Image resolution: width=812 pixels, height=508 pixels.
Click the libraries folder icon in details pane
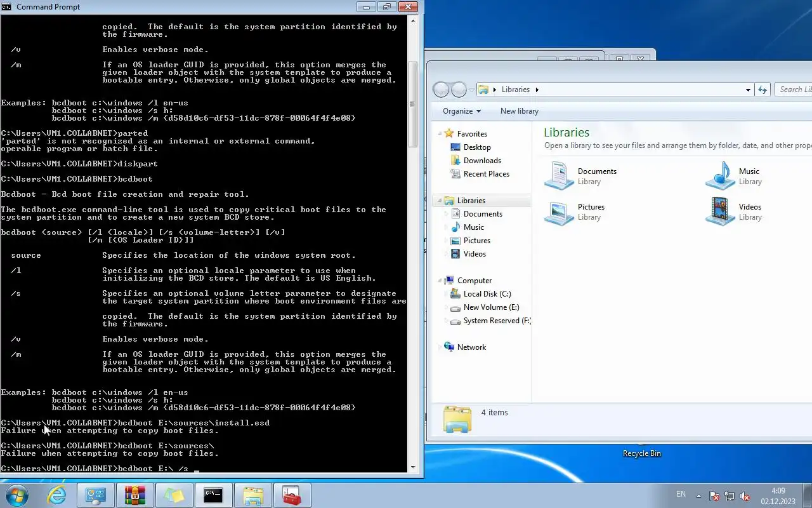click(x=457, y=419)
